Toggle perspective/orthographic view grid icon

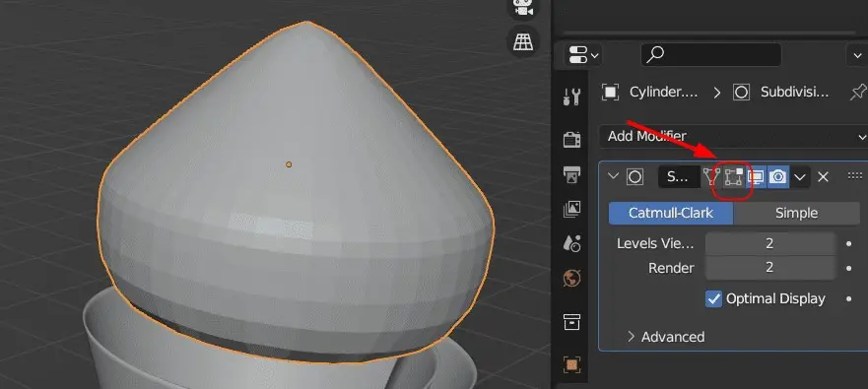523,41
